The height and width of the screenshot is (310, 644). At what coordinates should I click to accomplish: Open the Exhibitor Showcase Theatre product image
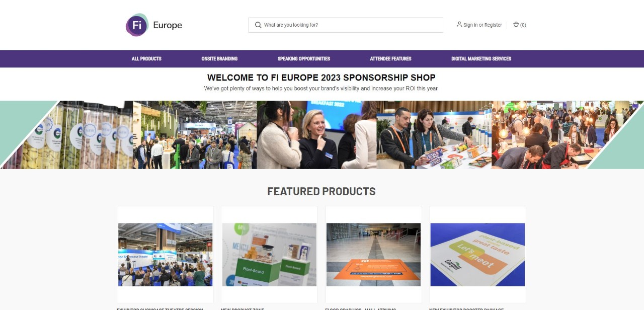166,255
